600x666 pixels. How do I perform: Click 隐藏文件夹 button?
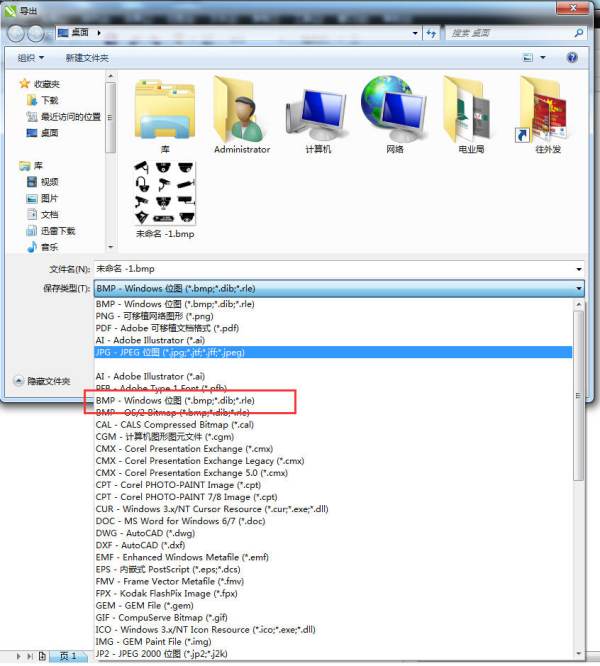42,381
